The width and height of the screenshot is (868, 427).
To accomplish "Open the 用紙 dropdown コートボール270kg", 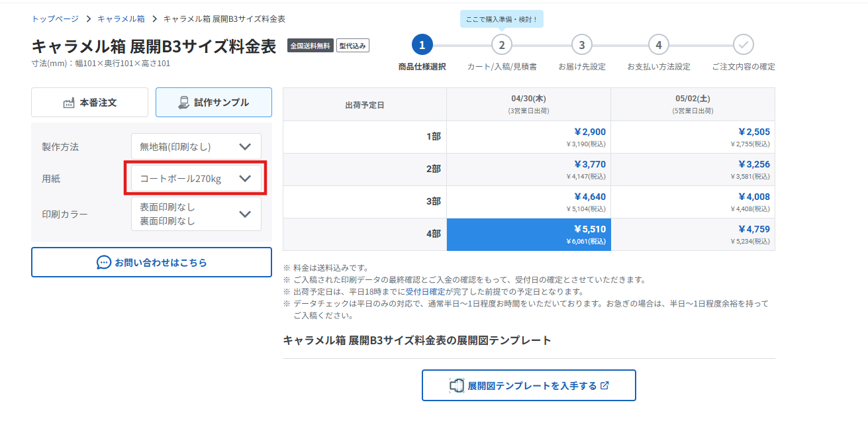I will (x=196, y=178).
